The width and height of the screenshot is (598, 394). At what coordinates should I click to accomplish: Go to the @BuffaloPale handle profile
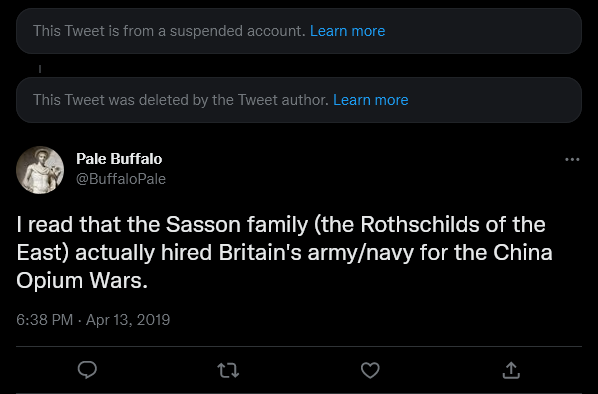[121, 179]
